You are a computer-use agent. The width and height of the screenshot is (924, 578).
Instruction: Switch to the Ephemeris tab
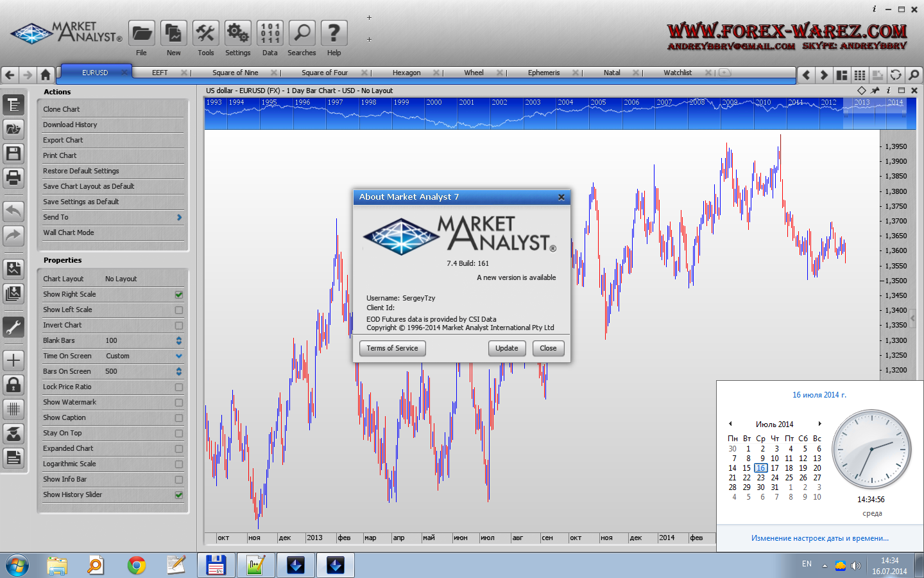pos(543,73)
